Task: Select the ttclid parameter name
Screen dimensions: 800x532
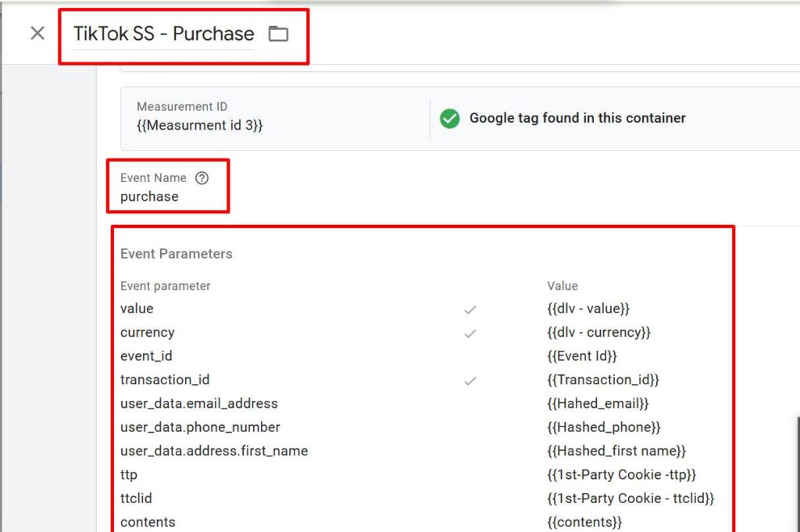Action: 136,498
